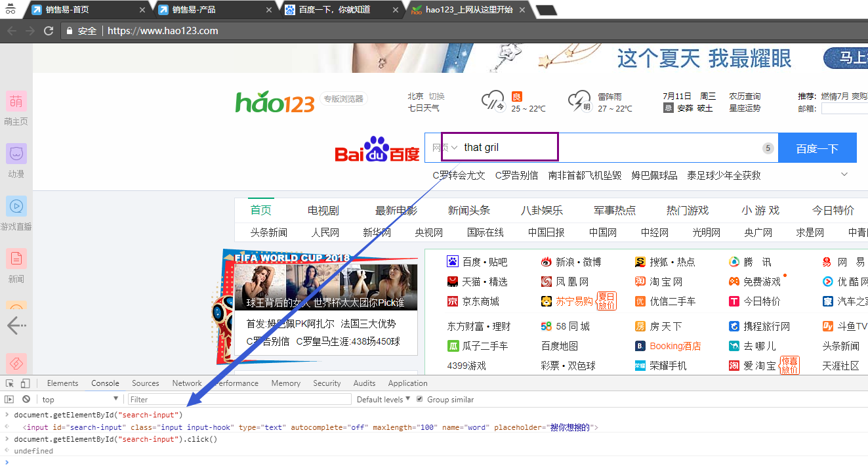This screenshot has width=868, height=466.
Task: Click the browser forward arrow
Action: click(30, 31)
